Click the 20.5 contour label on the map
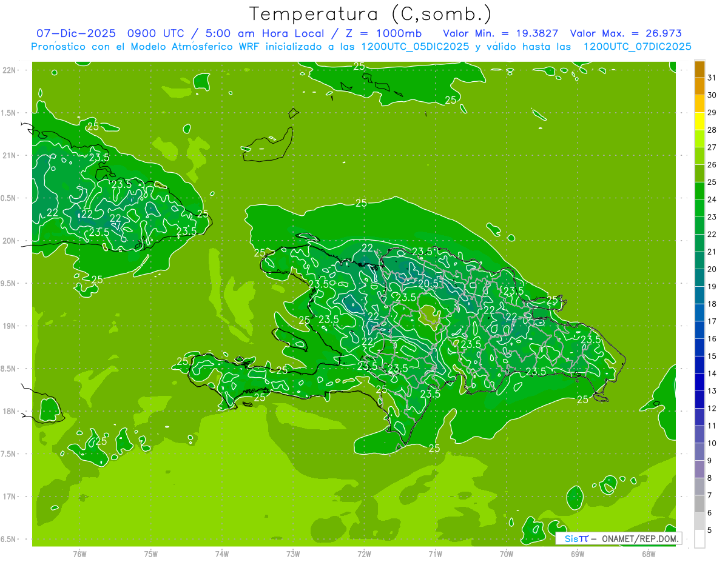Viewport: 728px width, 562px height. [428, 283]
